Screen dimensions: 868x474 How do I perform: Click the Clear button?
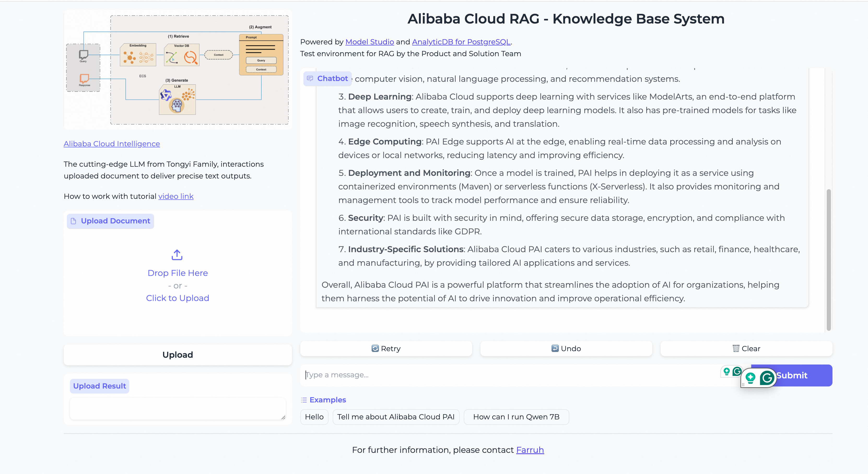(746, 349)
